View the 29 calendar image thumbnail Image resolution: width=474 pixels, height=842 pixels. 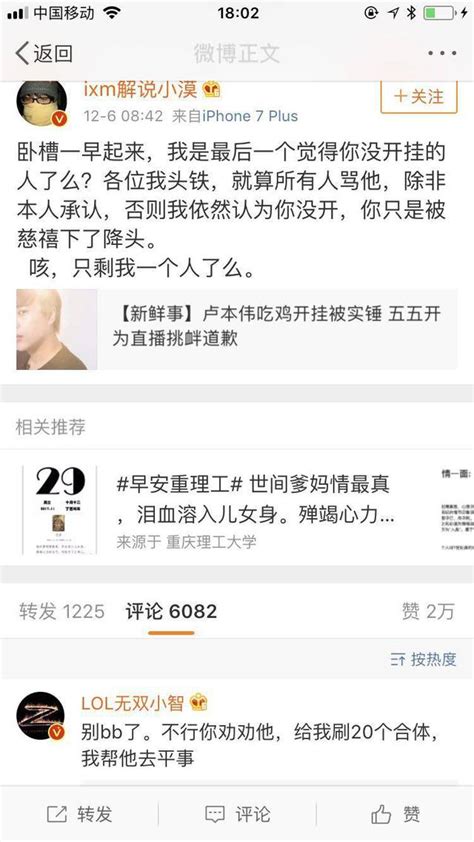(60, 510)
